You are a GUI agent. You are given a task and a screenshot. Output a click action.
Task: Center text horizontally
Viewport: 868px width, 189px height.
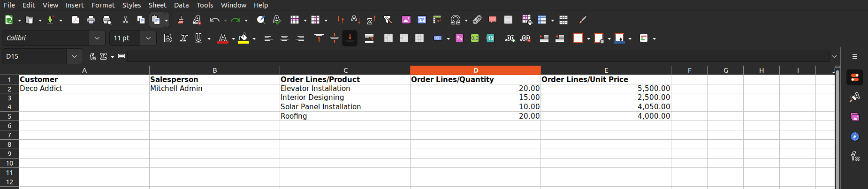284,38
